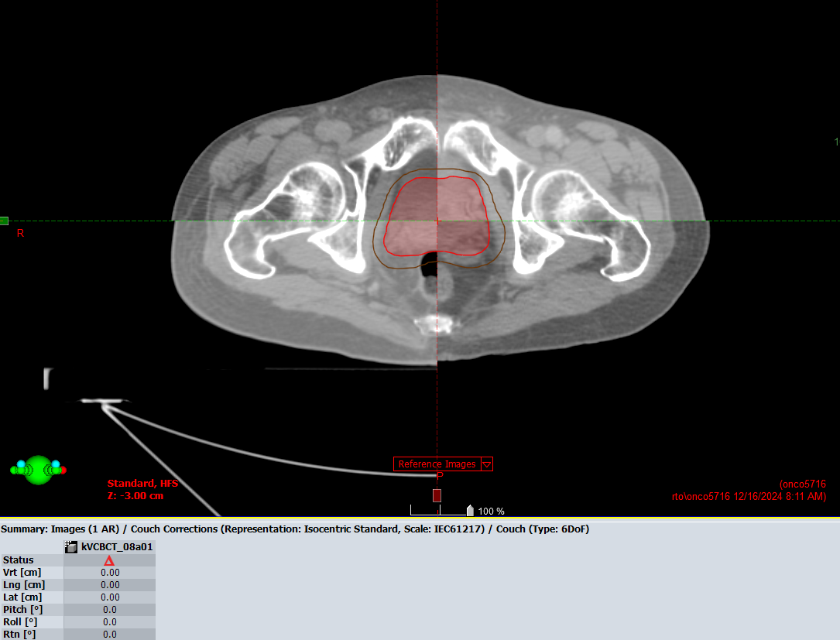Click the Lng [cm] row label
This screenshot has width=840, height=640.
[23, 585]
